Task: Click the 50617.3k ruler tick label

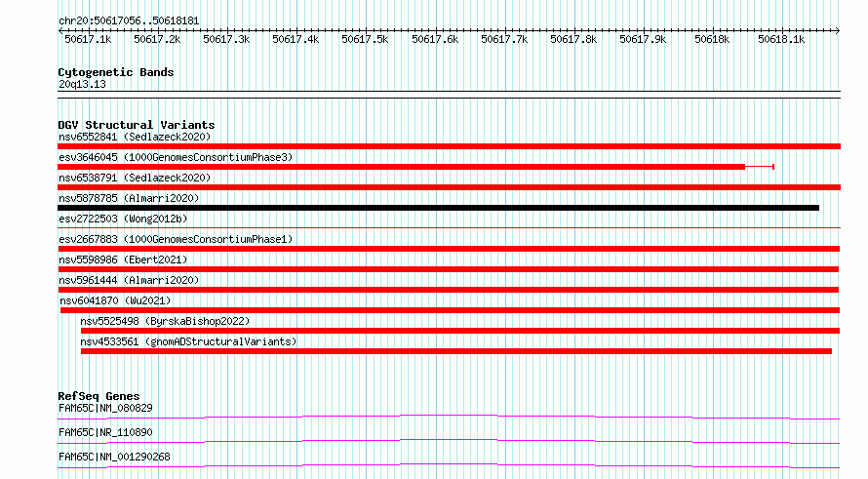Action: tap(226, 39)
